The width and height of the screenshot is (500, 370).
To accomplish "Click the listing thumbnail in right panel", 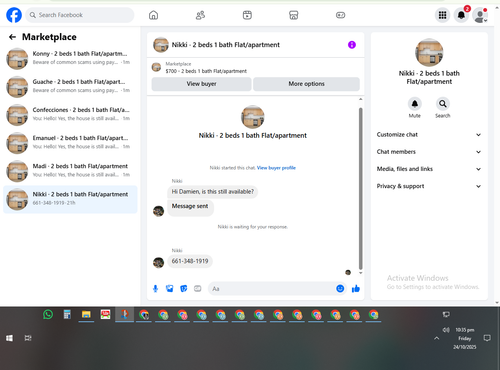I will [429, 53].
